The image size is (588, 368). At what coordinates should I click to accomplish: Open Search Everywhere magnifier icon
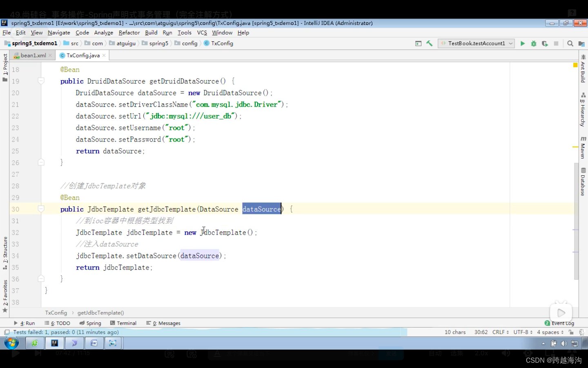570,43
